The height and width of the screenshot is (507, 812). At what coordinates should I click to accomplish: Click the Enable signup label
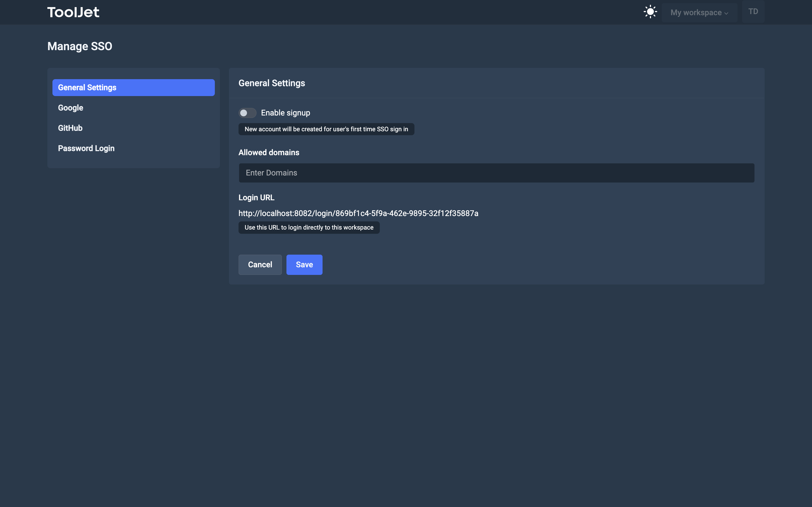285,113
